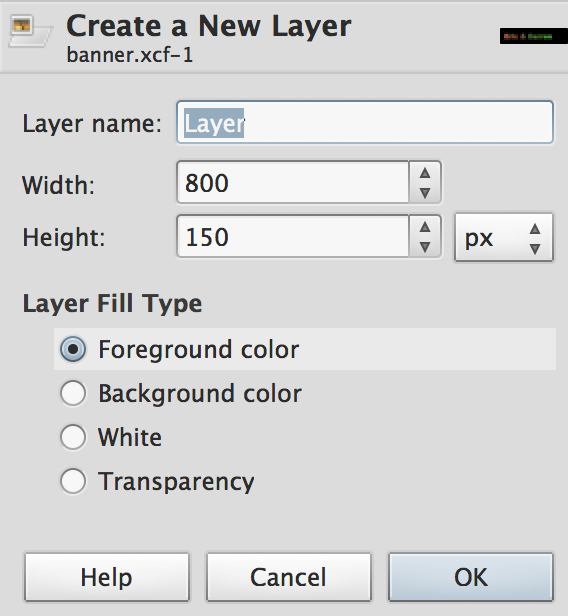The width and height of the screenshot is (568, 616).
Task: Click the Foreground color label text
Action: [x=199, y=350]
